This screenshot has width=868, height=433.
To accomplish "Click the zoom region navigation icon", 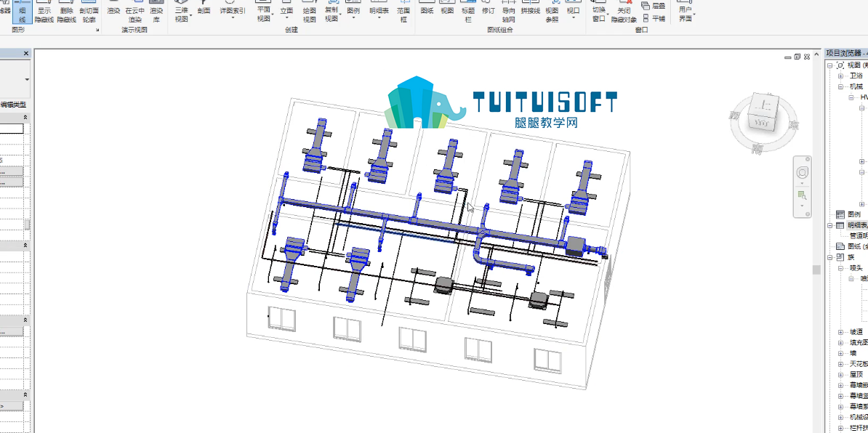I will click(x=802, y=195).
